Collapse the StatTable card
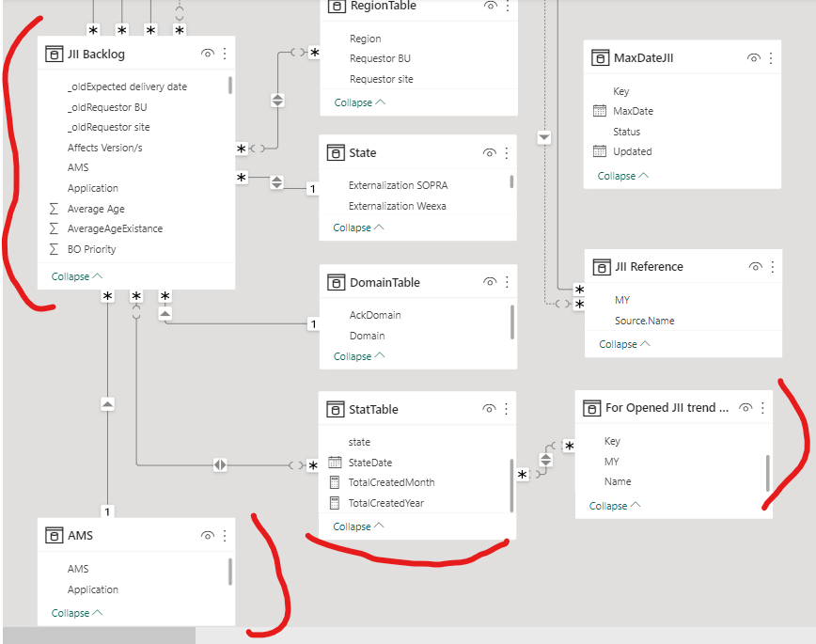The height and width of the screenshot is (644, 816). pos(358,526)
